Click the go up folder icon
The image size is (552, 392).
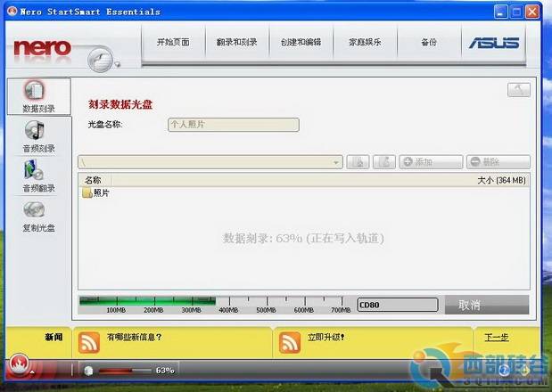[x=358, y=162]
